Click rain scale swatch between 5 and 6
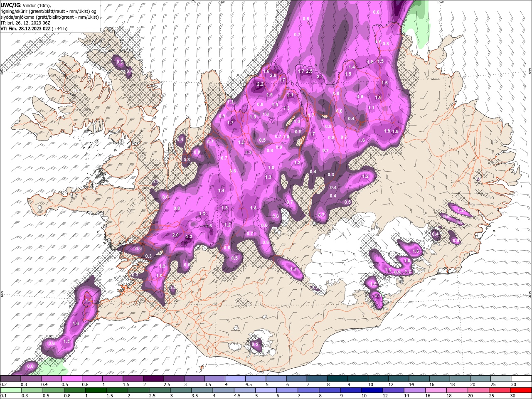This screenshot has width=532, height=399. coord(266,390)
